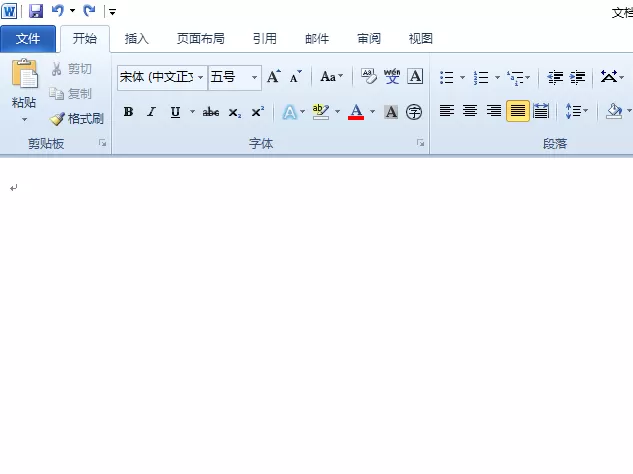Open enclosed character 字 icon

(414, 112)
